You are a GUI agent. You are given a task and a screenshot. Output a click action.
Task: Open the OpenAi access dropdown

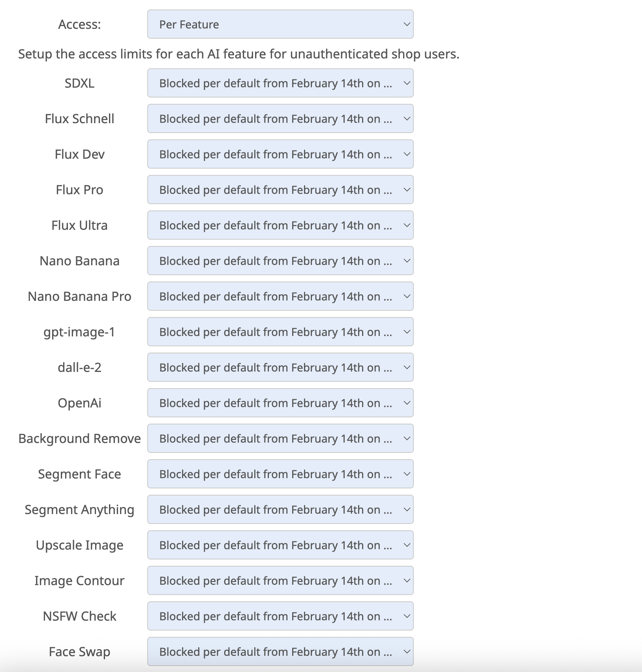(x=280, y=403)
